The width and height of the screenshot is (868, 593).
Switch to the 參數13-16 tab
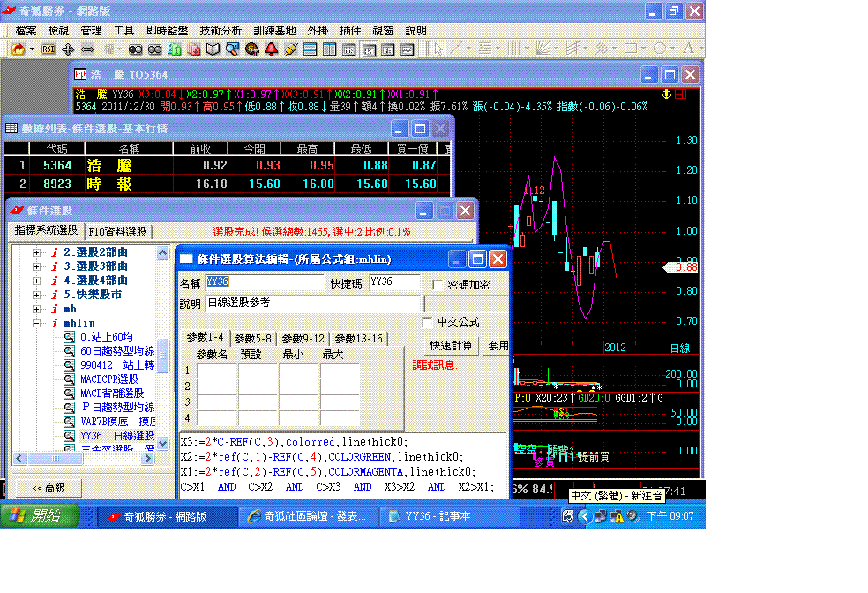[359, 338]
